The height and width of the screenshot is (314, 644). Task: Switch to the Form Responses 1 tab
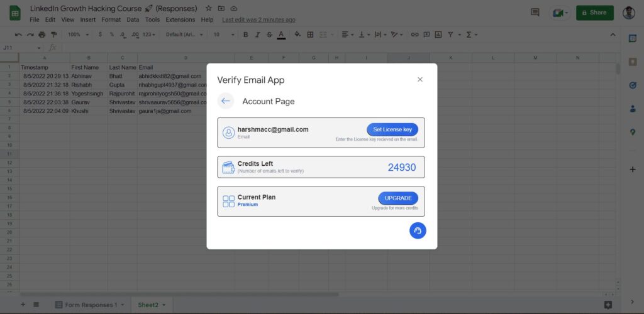coord(89,305)
